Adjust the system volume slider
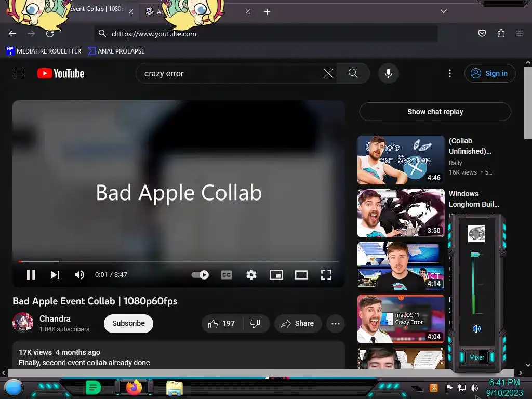532x399 pixels. coord(475,254)
